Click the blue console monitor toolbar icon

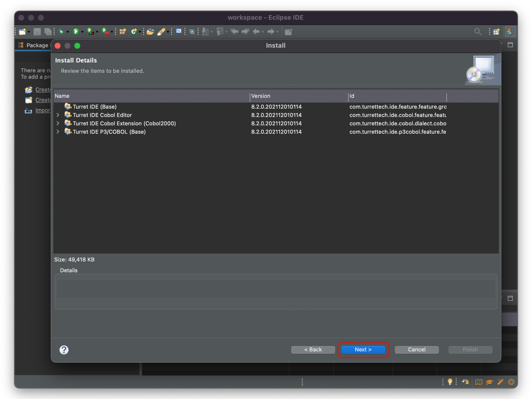(x=179, y=31)
